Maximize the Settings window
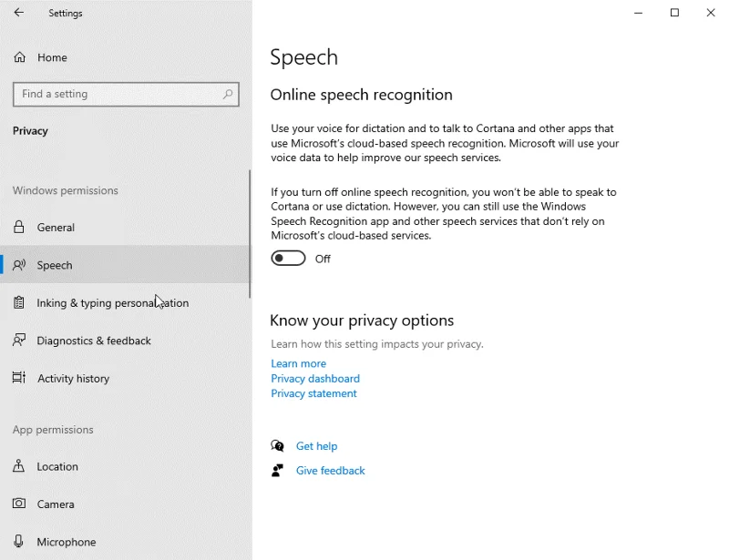The height and width of the screenshot is (560, 729). coord(674,13)
